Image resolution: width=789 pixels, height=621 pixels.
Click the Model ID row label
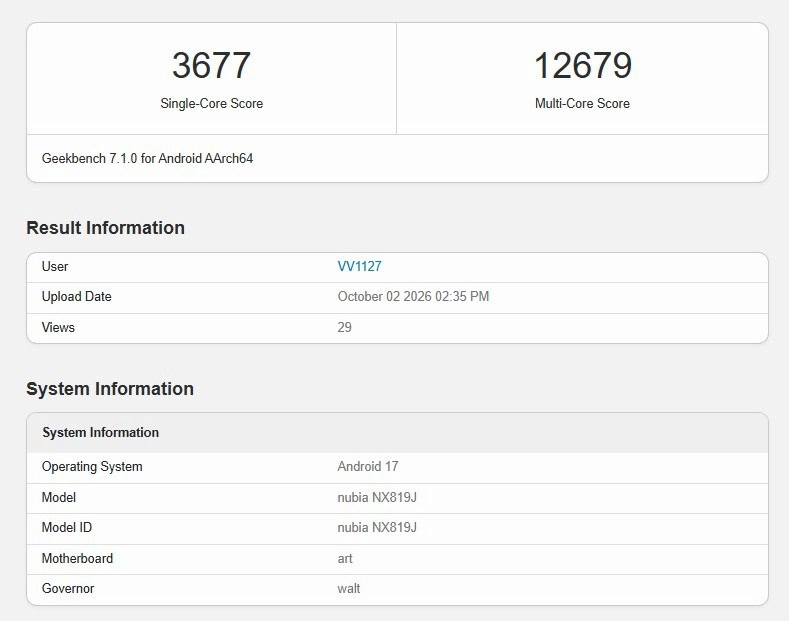67,527
